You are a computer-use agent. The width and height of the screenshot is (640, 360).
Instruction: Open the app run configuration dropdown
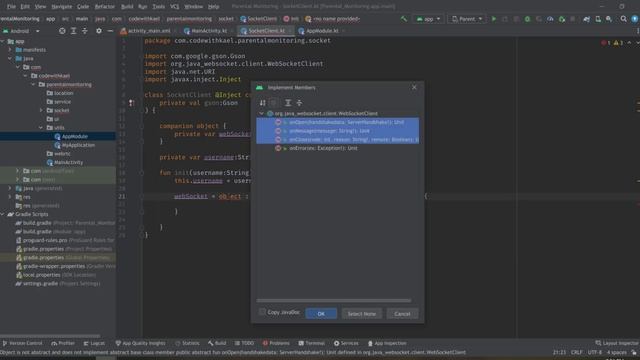click(428, 19)
